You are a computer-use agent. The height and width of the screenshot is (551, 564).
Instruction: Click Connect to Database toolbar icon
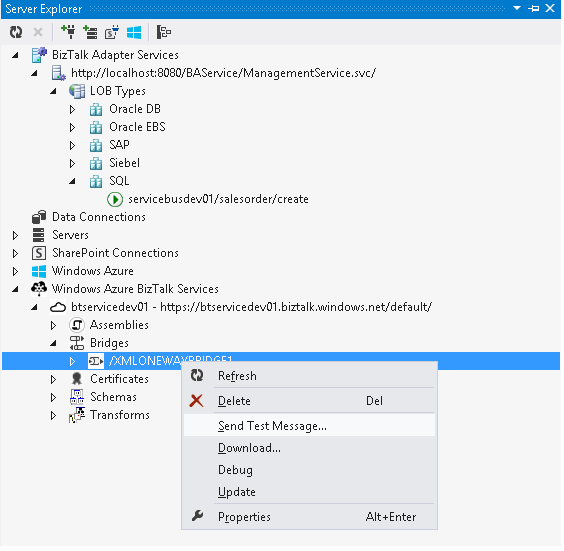coord(68,32)
